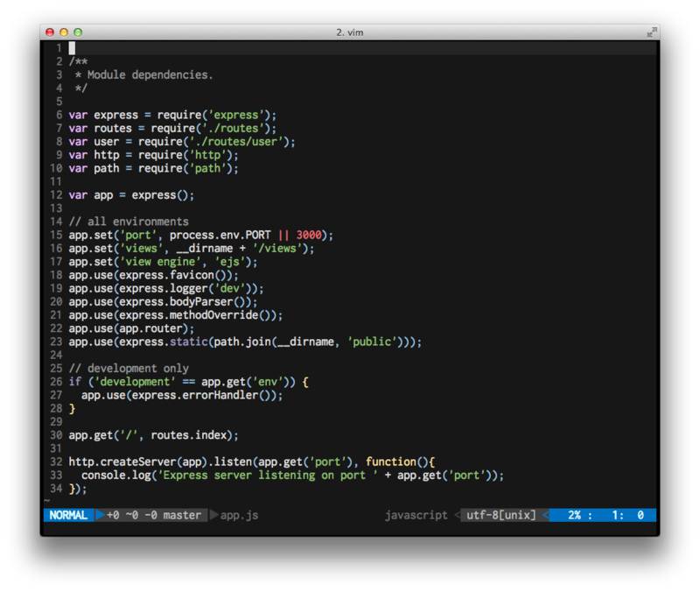Click the 'function' keyword on line 32
Image resolution: width=700 pixels, height=592 pixels.
click(x=391, y=462)
